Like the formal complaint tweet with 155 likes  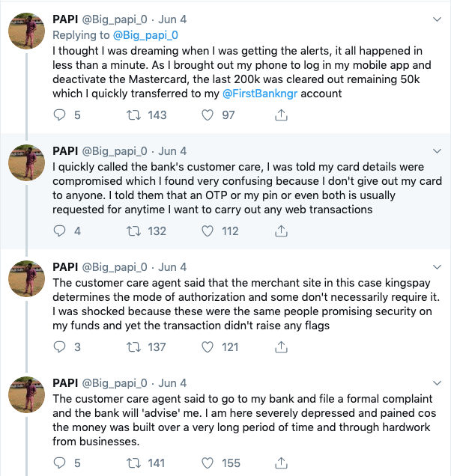coord(210,463)
